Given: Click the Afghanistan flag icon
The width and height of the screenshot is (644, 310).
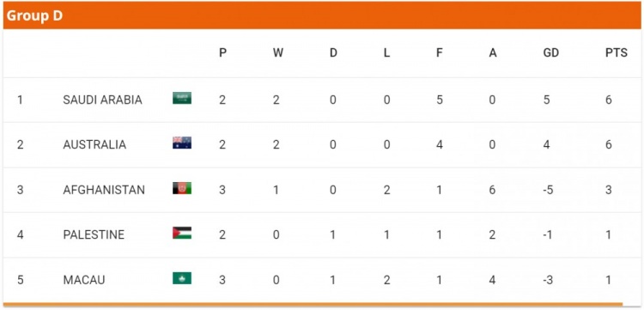Looking at the screenshot, I should [182, 188].
